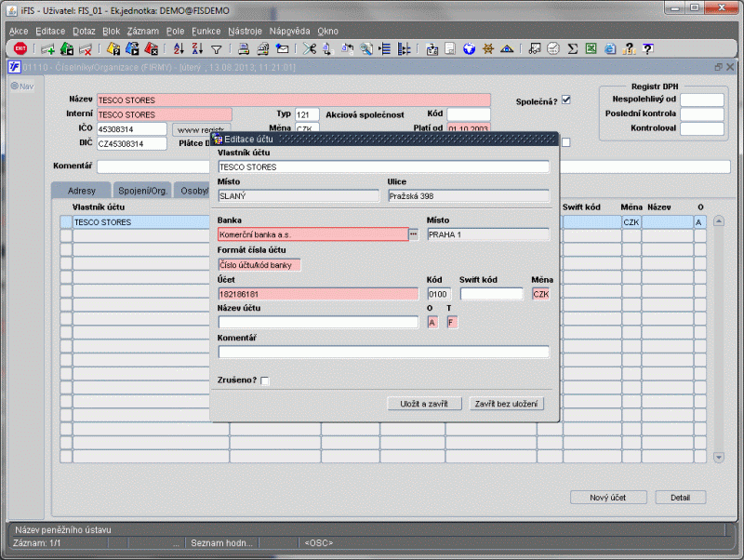Click the envelope mail icon
This screenshot has height=560, width=744.
(283, 48)
